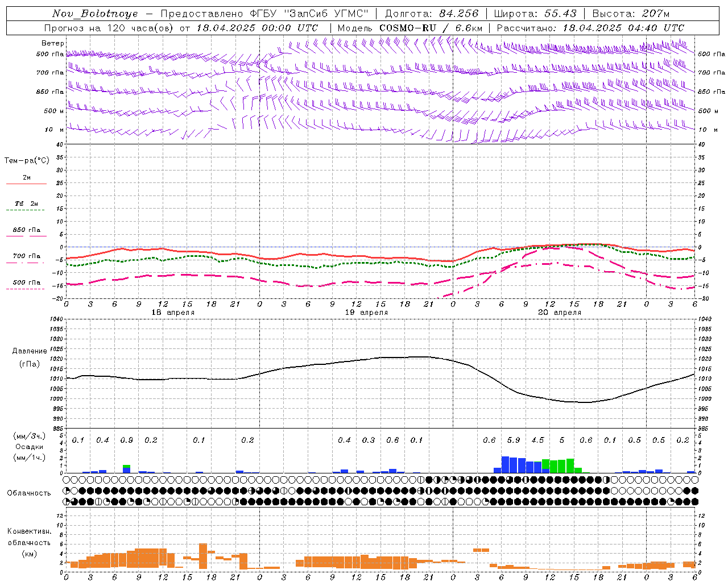
Task: Click the Конвективн. облачность (км) panel label
Action: pos(29,542)
